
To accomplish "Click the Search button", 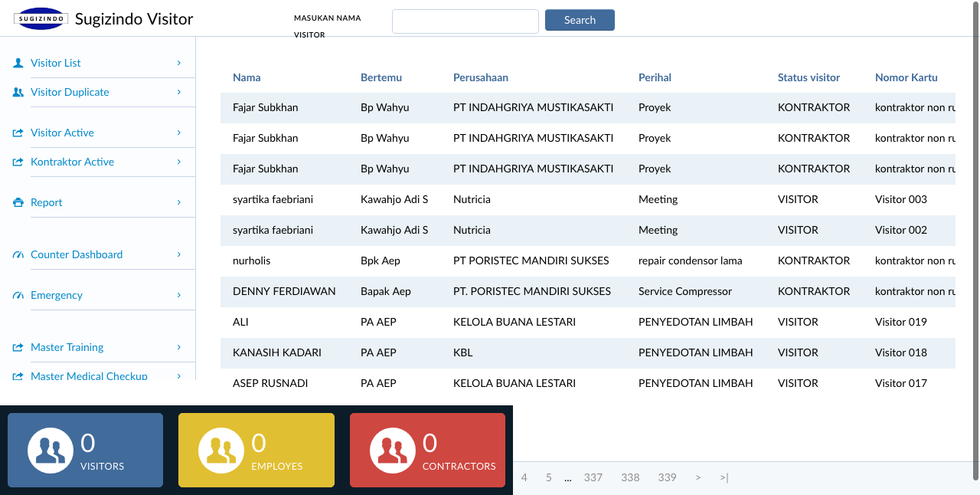I will (580, 20).
